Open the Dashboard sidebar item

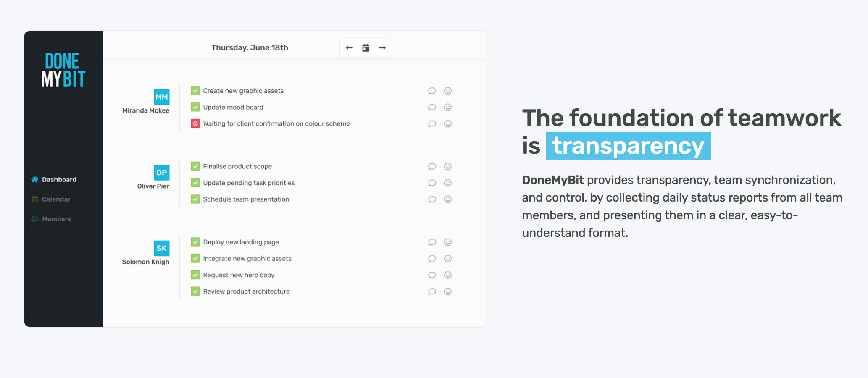coord(54,179)
